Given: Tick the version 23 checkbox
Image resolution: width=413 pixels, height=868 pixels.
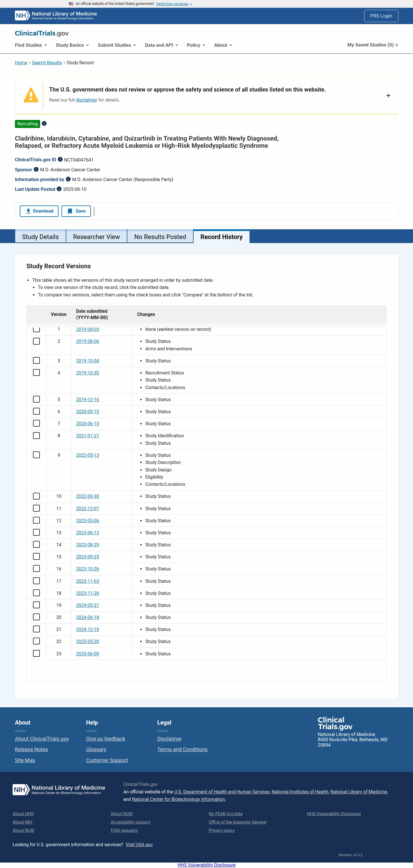Looking at the screenshot, I should point(36,653).
